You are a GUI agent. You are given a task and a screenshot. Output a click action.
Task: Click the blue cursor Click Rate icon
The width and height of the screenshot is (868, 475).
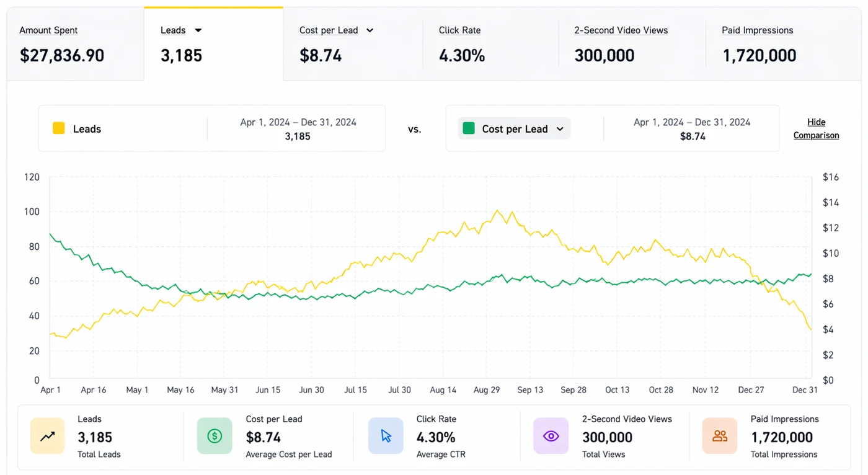point(386,436)
